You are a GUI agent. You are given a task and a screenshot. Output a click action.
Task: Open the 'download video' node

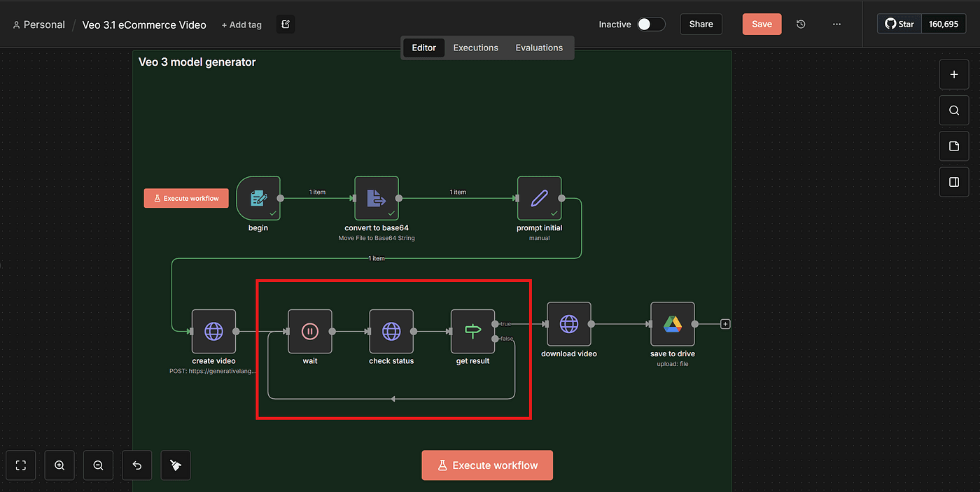click(x=568, y=324)
